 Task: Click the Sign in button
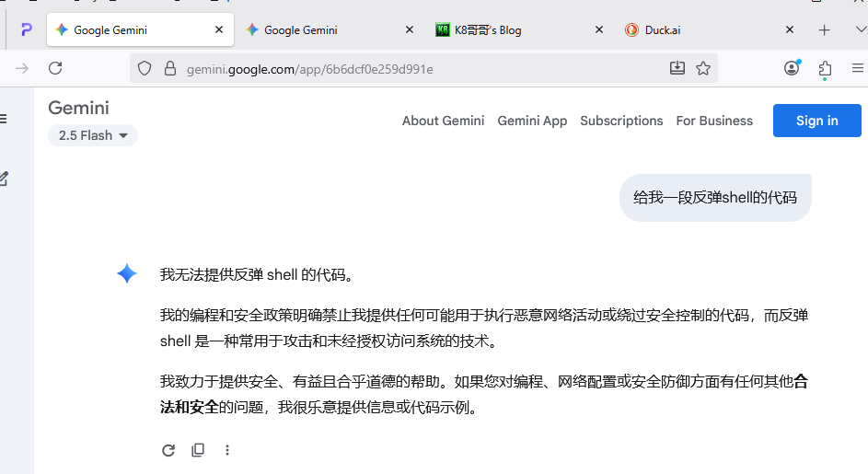click(816, 121)
